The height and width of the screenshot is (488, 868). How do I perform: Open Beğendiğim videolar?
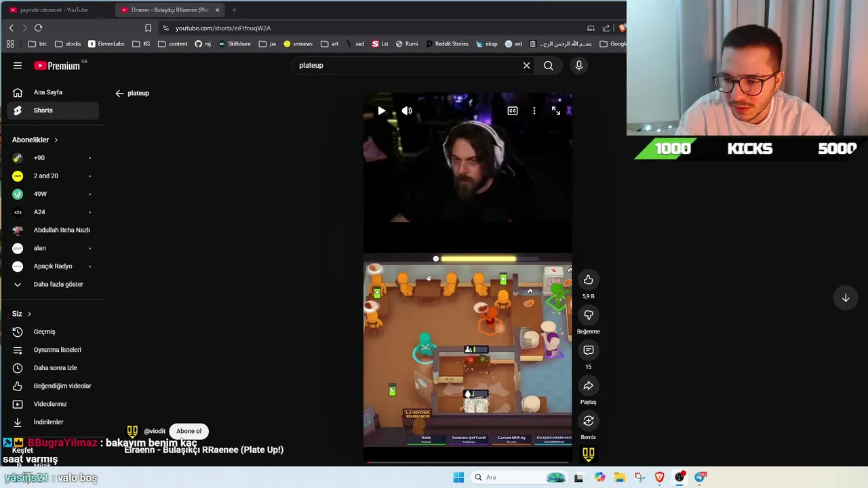coord(53,386)
